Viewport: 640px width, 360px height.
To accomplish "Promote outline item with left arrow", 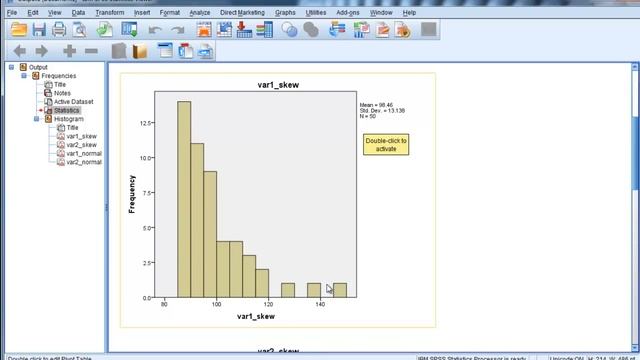I will tap(20, 51).
